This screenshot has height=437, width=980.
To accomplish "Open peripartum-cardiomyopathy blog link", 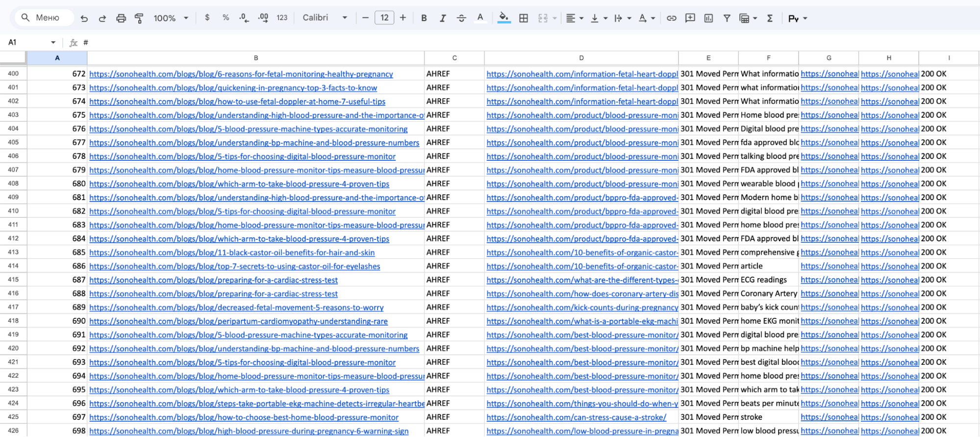I will coord(238,321).
